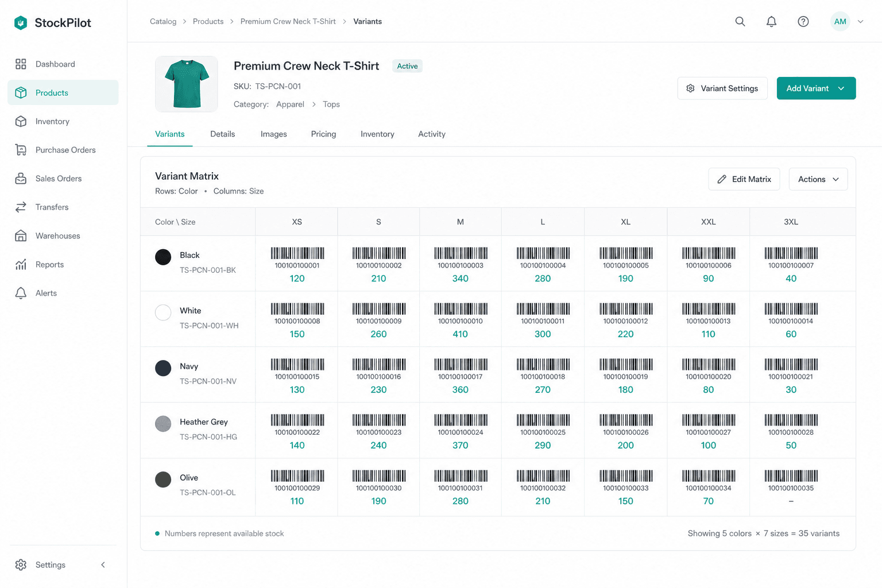Click the Alerts bell icon in sidebar
Viewport: 882px width, 588px height.
21,293
